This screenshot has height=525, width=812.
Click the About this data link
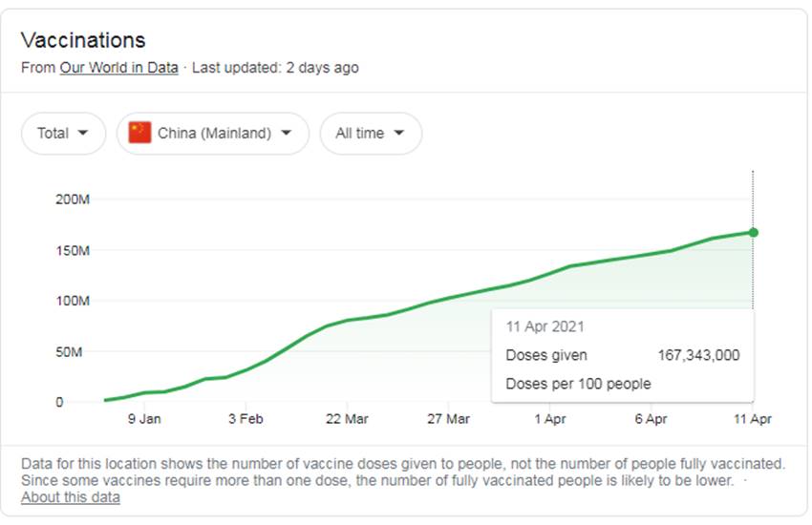point(71,497)
